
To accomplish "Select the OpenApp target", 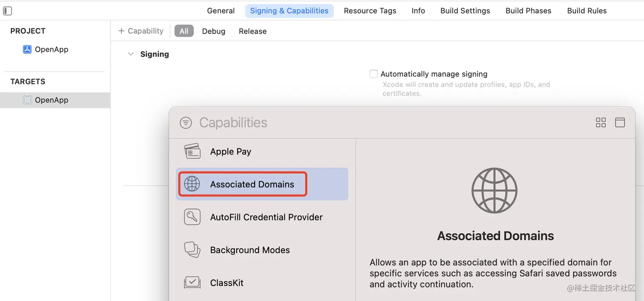I will coord(52,100).
